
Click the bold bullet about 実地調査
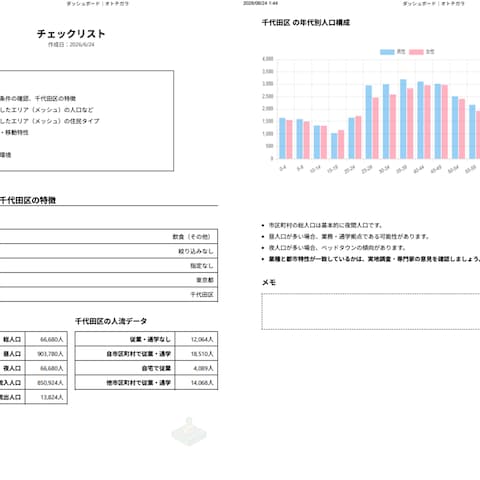[x=374, y=259]
